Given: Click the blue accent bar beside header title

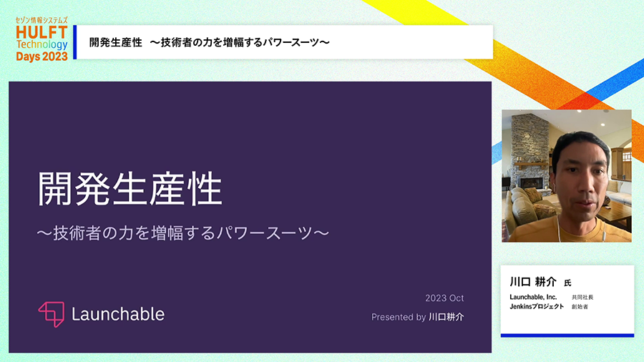Looking at the screenshot, I should (75, 42).
